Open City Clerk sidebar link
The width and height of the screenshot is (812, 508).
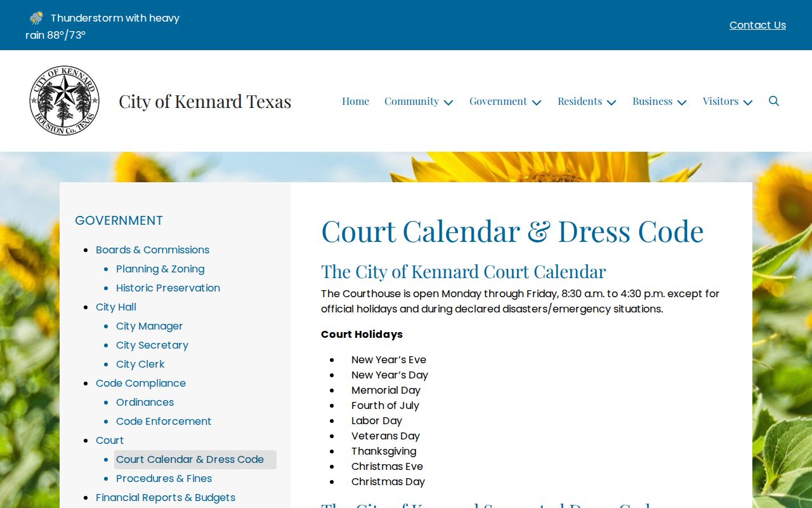click(140, 364)
